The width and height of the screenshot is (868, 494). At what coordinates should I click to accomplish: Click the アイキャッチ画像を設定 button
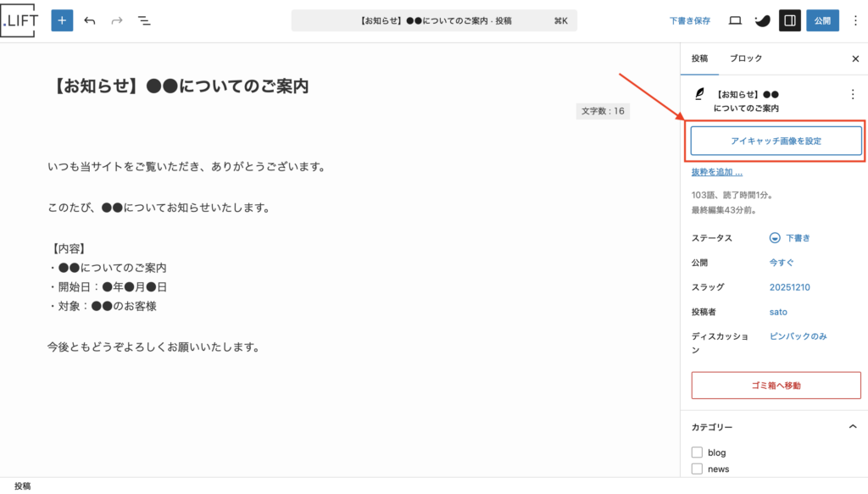pos(776,141)
